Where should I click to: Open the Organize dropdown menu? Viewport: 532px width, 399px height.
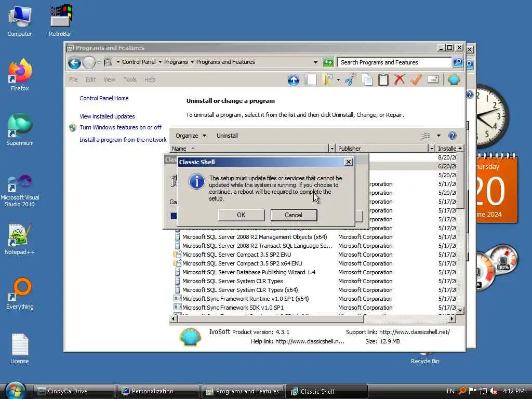click(191, 136)
